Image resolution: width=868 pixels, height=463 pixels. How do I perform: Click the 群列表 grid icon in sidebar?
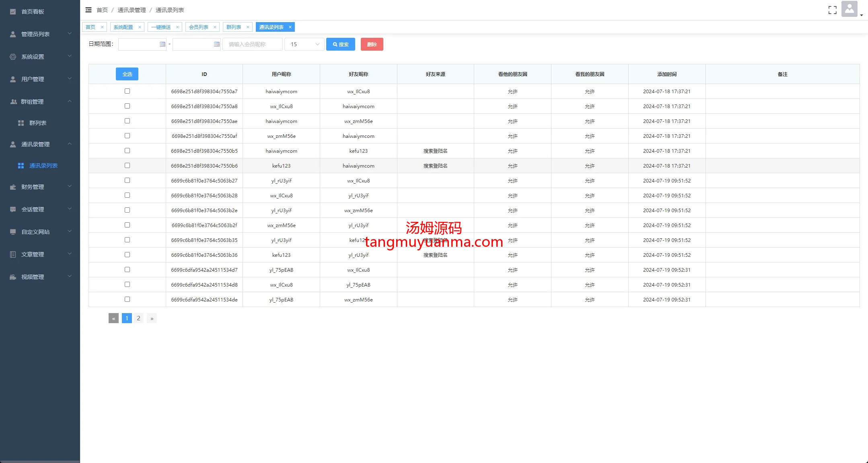point(21,123)
